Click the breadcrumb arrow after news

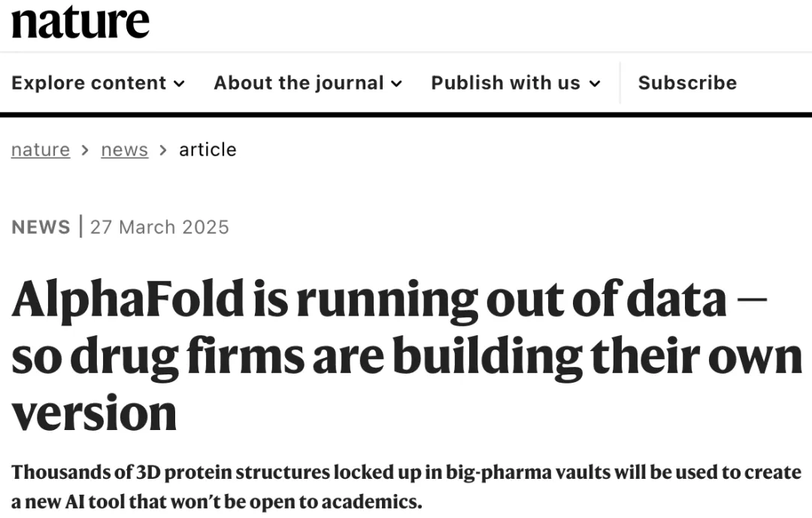(164, 150)
